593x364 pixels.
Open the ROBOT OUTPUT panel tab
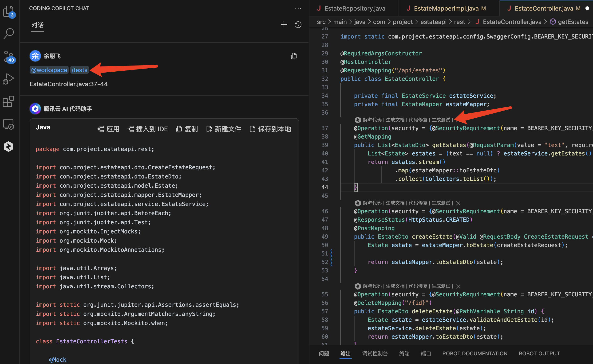tap(539, 353)
